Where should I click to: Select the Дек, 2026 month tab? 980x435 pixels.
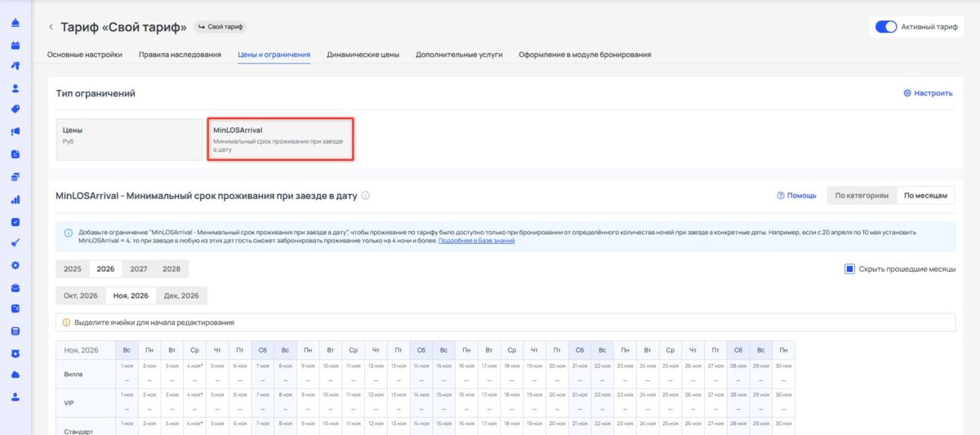point(181,295)
